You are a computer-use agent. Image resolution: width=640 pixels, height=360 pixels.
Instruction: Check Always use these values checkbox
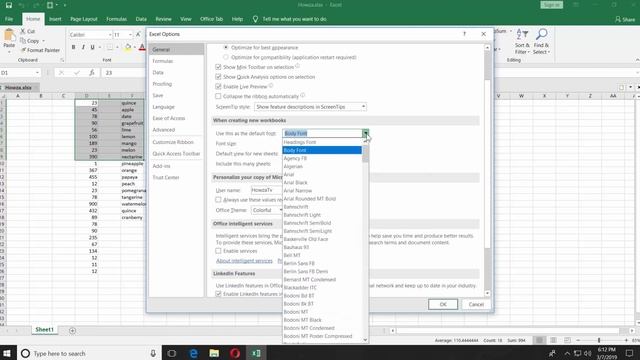coord(218,200)
